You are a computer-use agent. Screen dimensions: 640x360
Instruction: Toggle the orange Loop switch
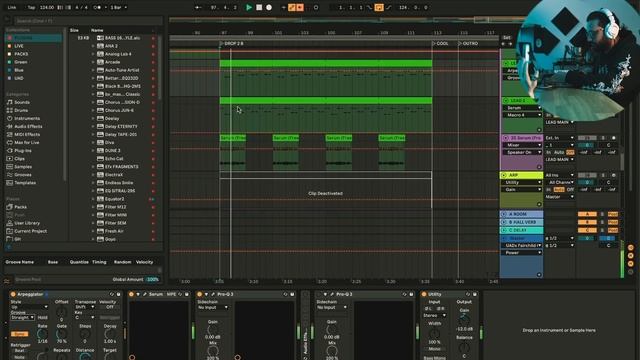pos(379,7)
